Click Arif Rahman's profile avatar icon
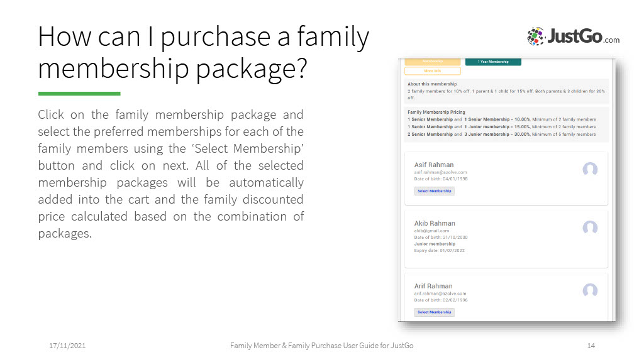 pos(590,290)
